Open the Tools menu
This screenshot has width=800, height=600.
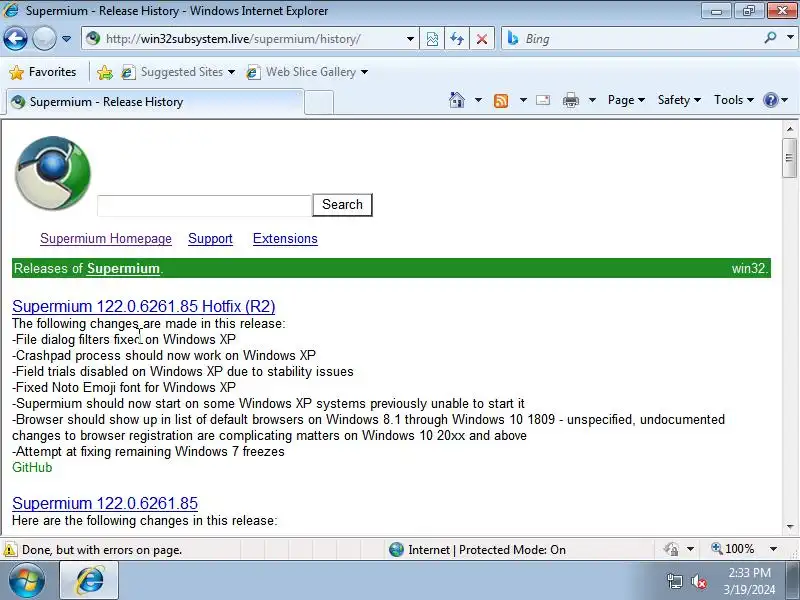(x=734, y=100)
